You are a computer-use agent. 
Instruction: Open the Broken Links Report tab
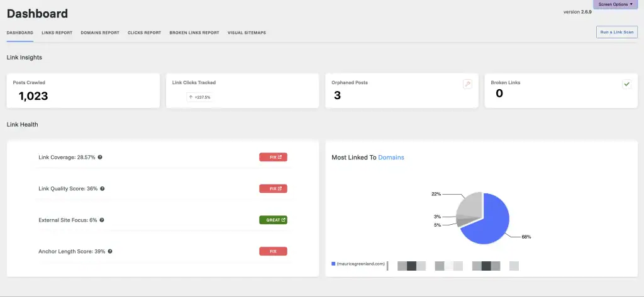pyautogui.click(x=194, y=33)
